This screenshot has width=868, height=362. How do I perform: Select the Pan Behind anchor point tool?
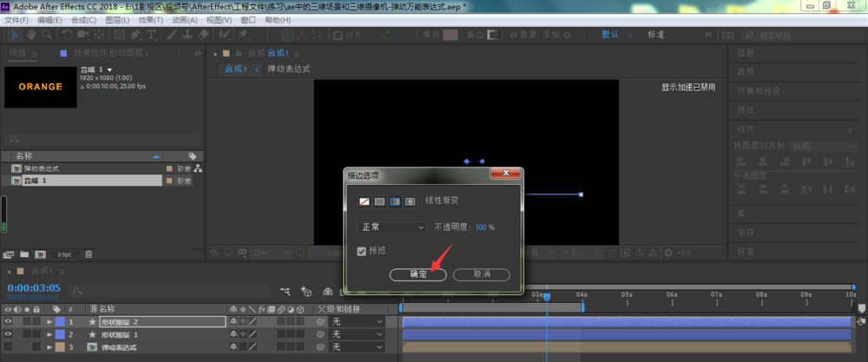pyautogui.click(x=99, y=35)
